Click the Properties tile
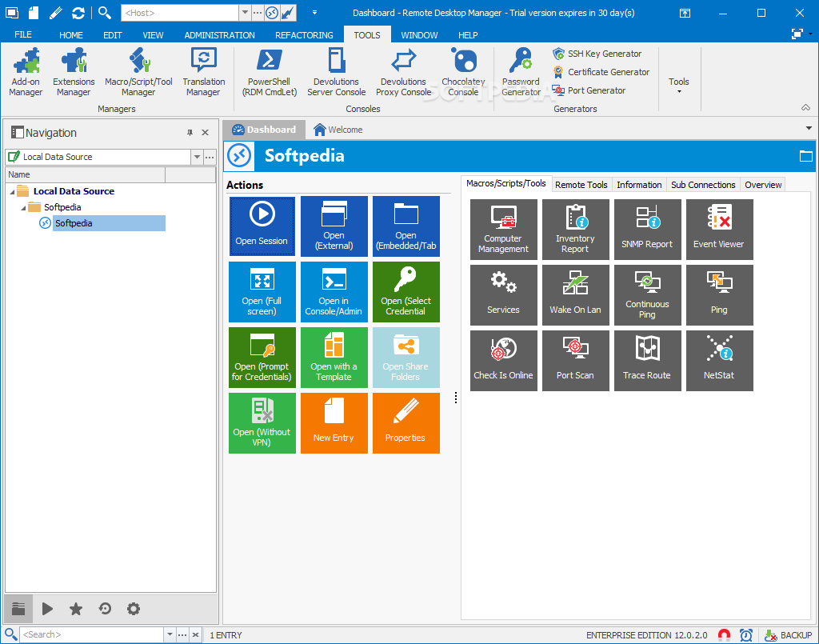819x644 pixels. pyautogui.click(x=406, y=423)
